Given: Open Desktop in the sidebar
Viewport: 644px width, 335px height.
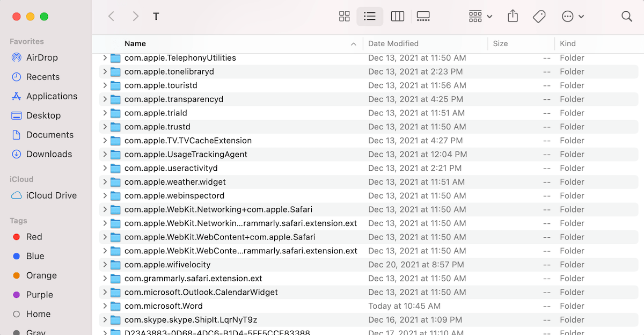Looking at the screenshot, I should pos(43,115).
